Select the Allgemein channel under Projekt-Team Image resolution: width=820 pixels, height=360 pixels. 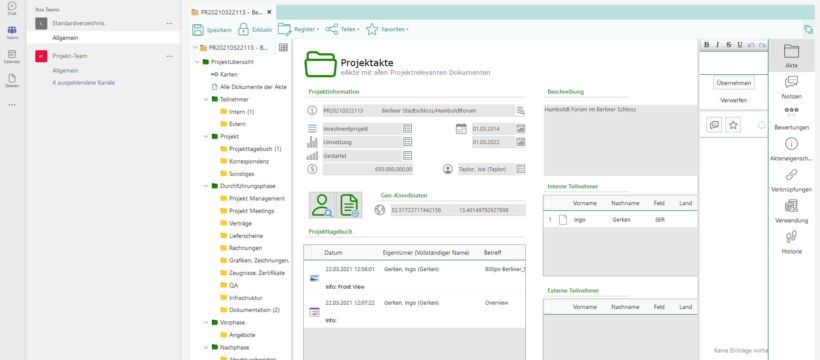pos(65,71)
